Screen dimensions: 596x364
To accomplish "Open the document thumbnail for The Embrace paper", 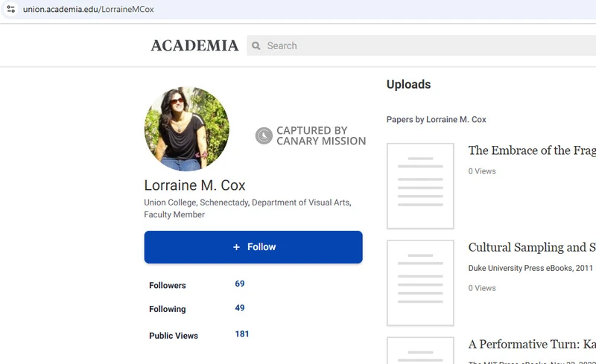I will pyautogui.click(x=420, y=186).
